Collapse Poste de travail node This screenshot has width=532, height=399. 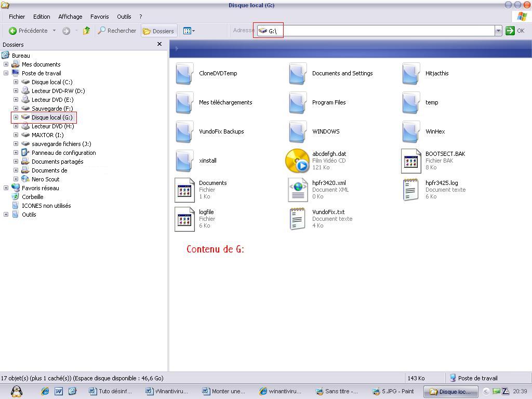(6, 73)
